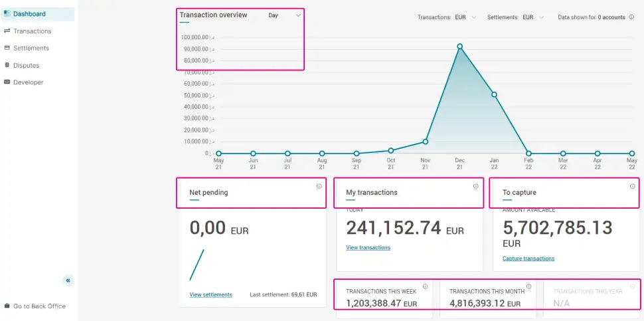Open the Settlements currency EUR dropdown

point(534,17)
